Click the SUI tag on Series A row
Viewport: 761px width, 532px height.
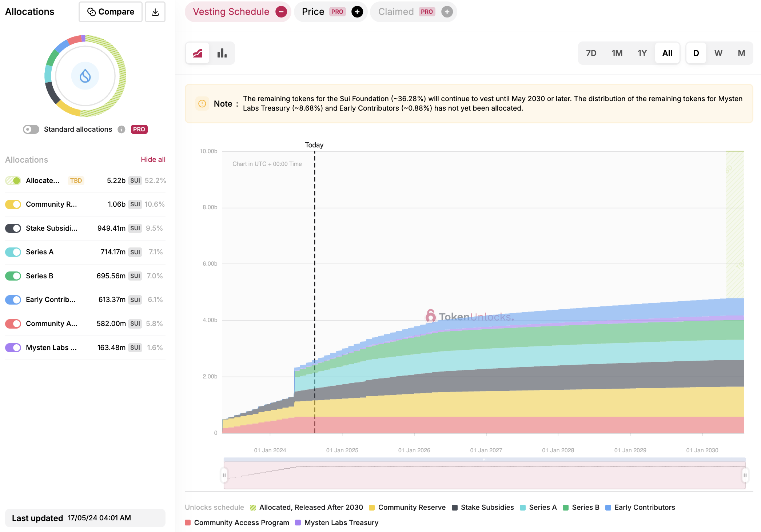click(135, 252)
